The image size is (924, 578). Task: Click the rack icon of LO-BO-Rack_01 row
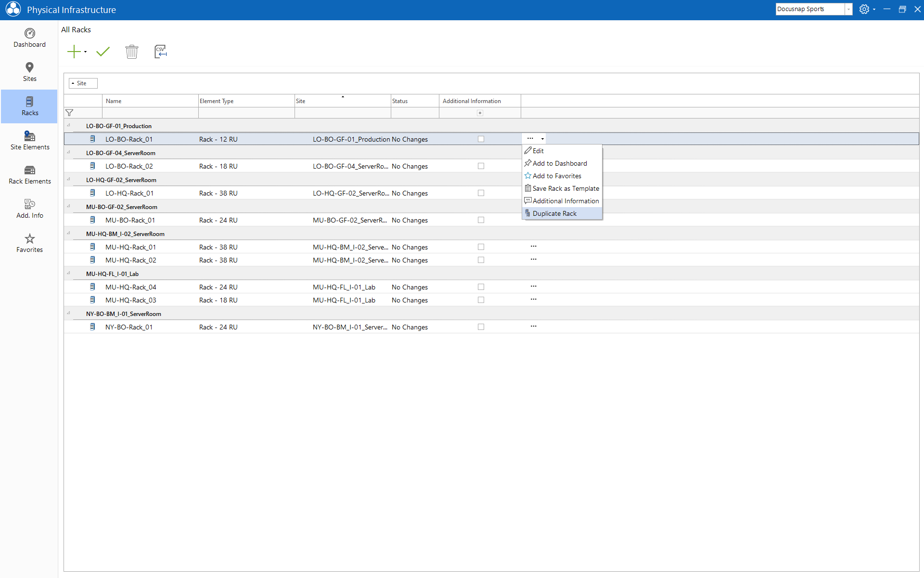click(x=92, y=139)
